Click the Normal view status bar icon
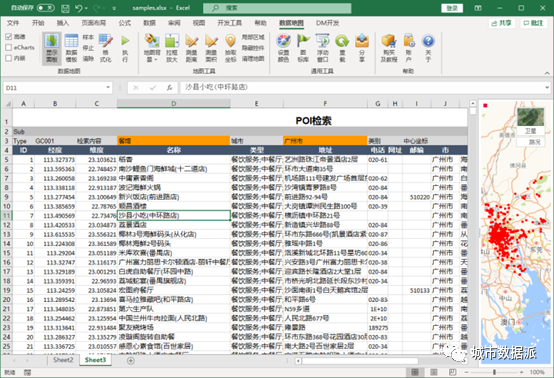This screenshot has height=378, width=554. click(415, 372)
